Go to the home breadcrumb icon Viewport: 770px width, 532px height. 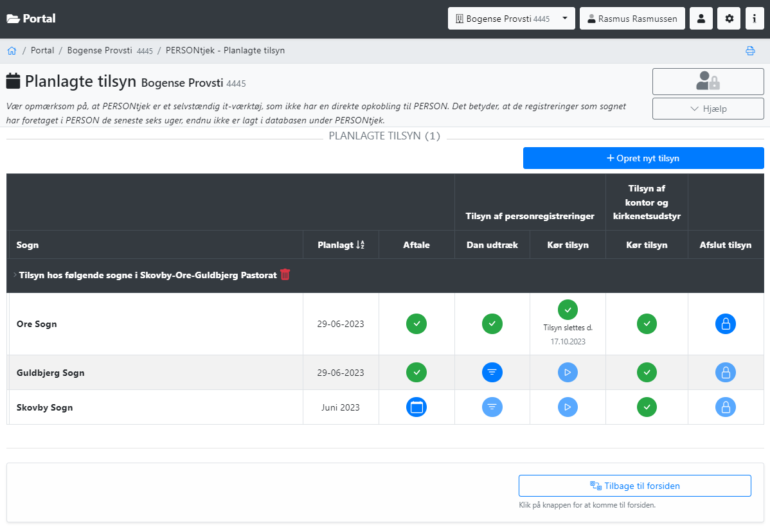(12, 51)
